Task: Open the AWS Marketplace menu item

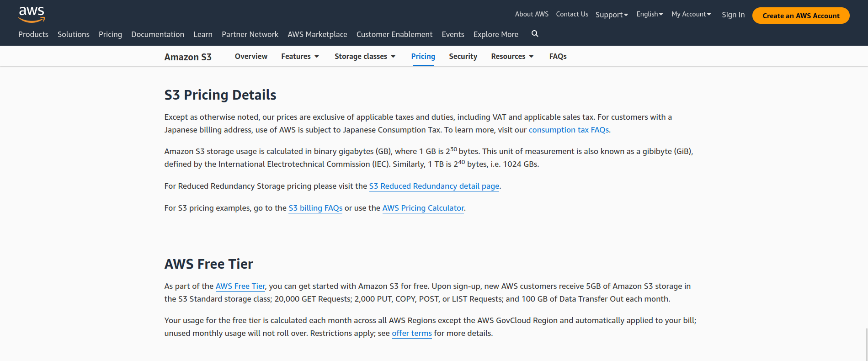Action: point(317,34)
